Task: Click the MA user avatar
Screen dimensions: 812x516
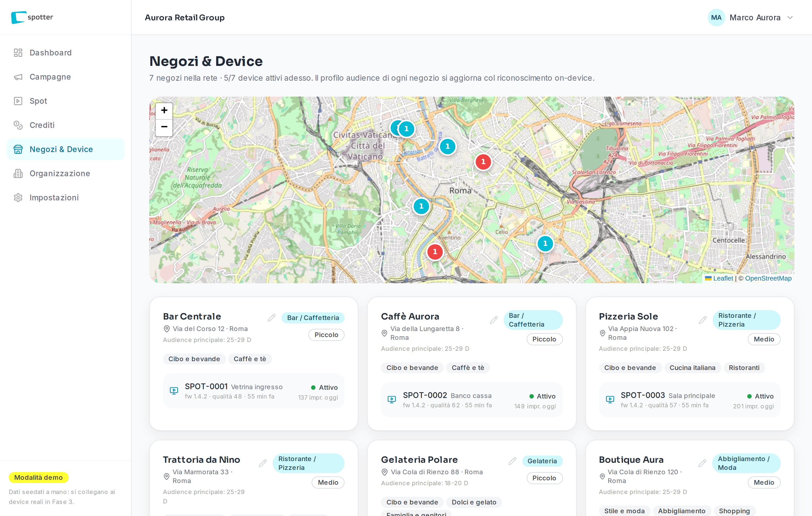Action: tap(716, 18)
